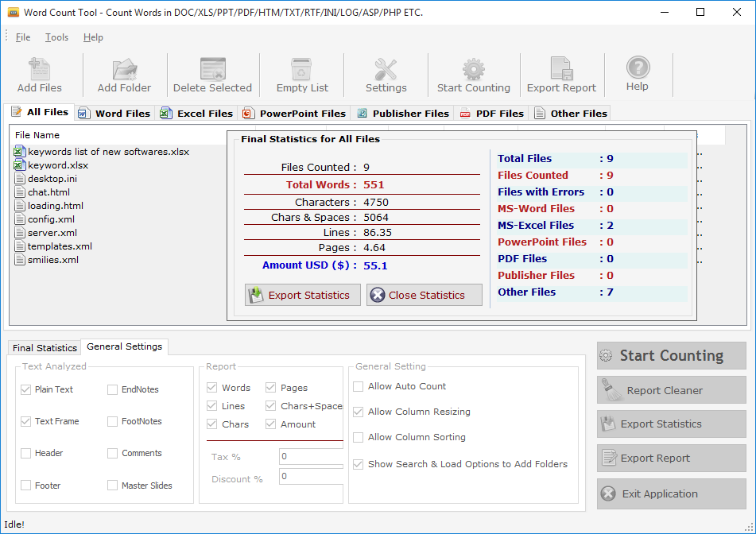Click the Discount % input field
This screenshot has height=534, width=756.
coord(311,476)
